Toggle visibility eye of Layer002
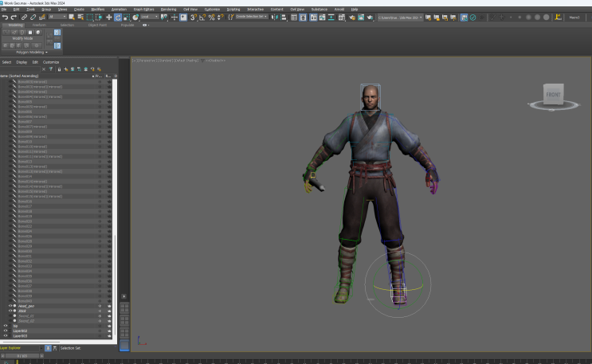The height and width of the screenshot is (364, 592). (x=6, y=331)
